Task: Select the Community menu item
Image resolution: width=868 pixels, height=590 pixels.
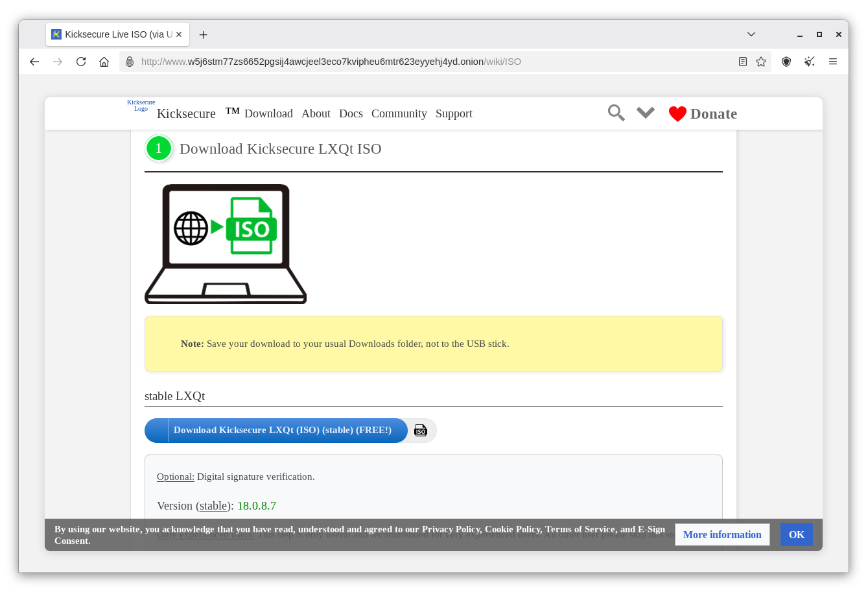Action: (399, 113)
